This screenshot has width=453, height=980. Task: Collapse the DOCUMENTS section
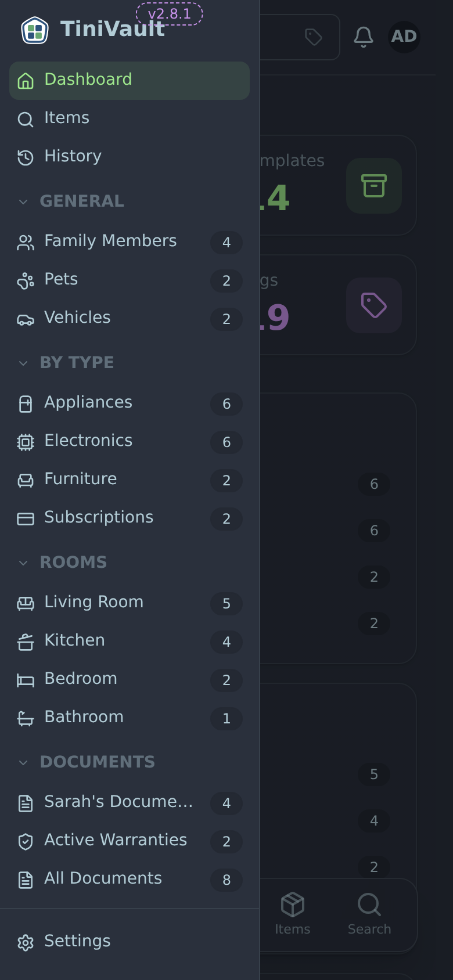click(x=23, y=762)
